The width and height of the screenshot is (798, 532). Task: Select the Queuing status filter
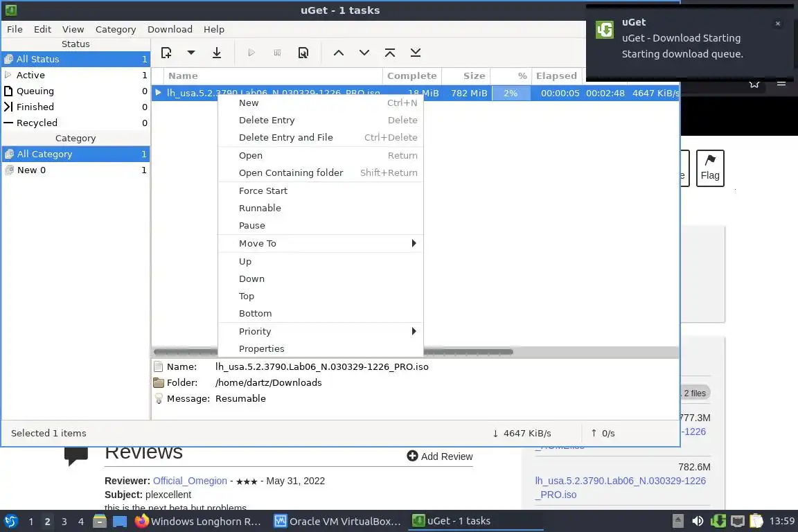click(76, 91)
